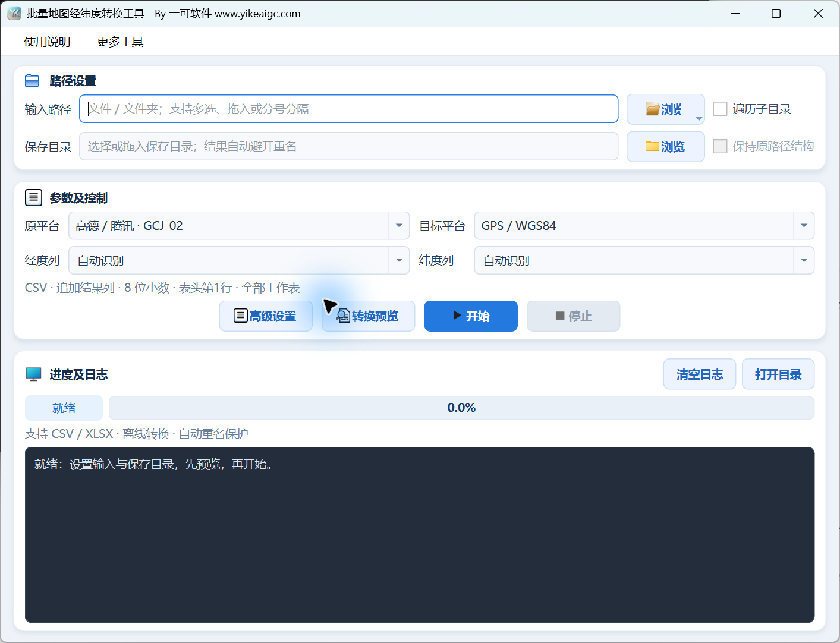Click the 支持 CSV / XLSX hint text
The width and height of the screenshot is (840, 643).
pos(137,434)
